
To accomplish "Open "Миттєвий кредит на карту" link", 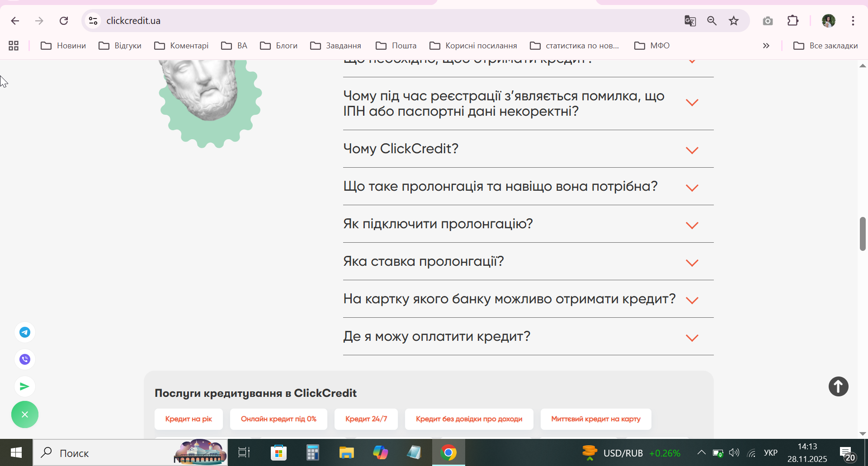I will click(x=596, y=419).
